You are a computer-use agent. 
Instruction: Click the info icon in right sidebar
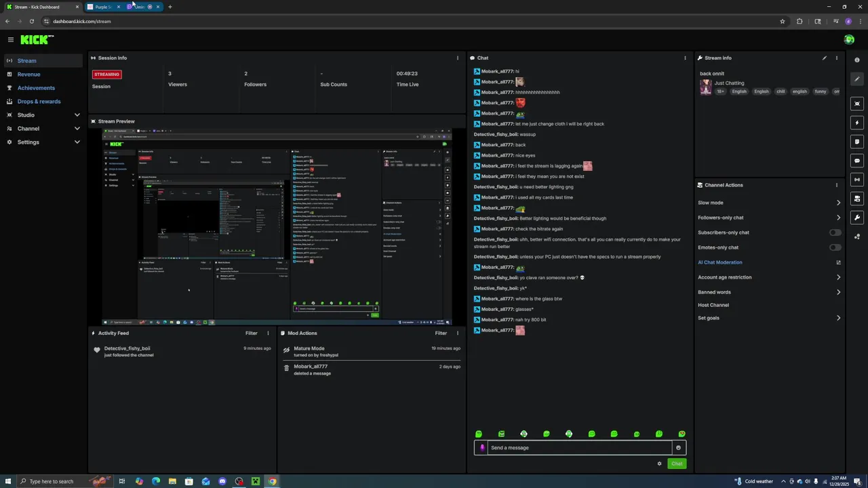[x=857, y=60]
